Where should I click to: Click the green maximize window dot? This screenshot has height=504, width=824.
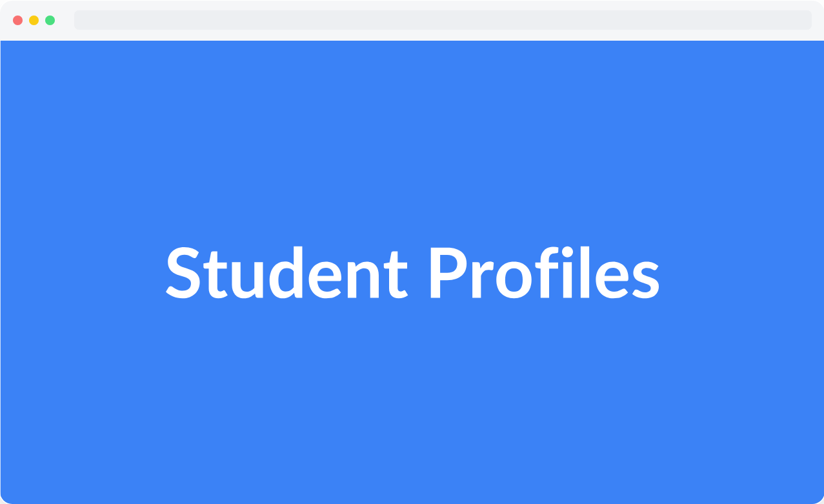tap(50, 20)
